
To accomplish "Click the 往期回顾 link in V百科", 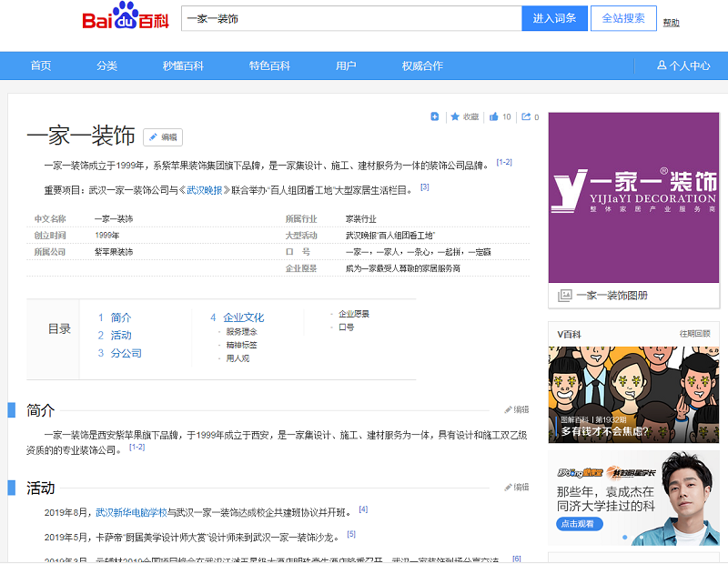I will (694, 334).
